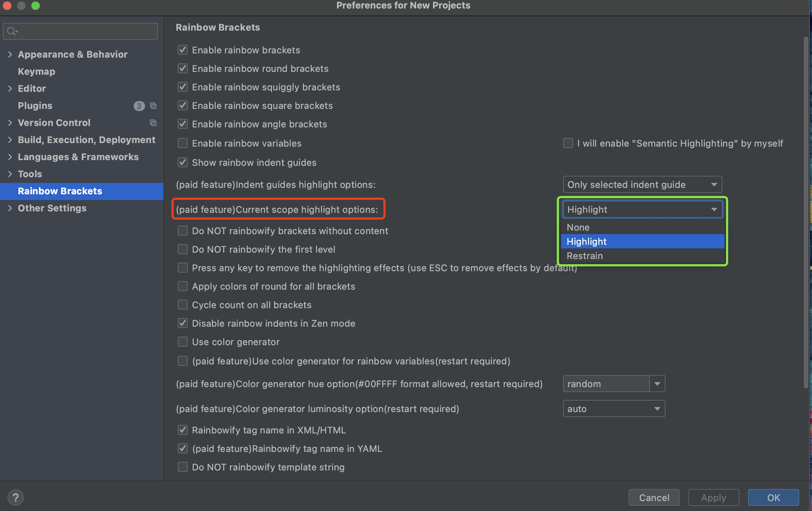This screenshot has height=511, width=812.
Task: Expand the Editor settings node
Action: 10,89
